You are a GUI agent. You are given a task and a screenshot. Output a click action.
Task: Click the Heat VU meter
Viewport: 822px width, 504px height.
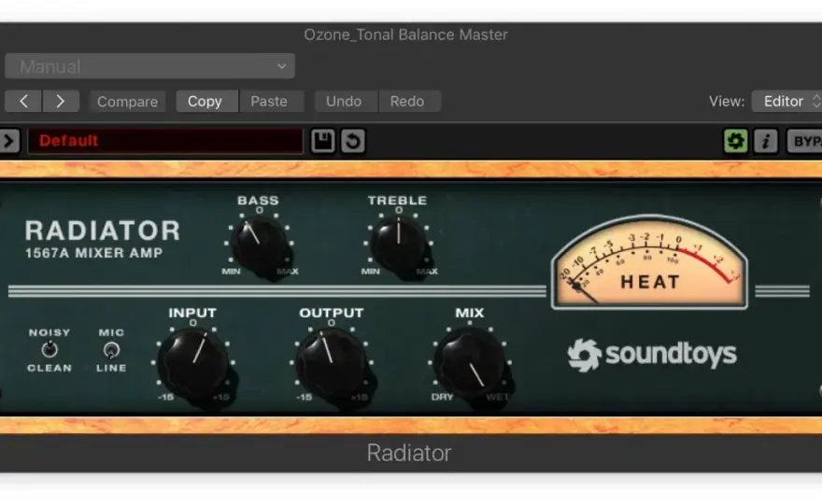coord(650,262)
